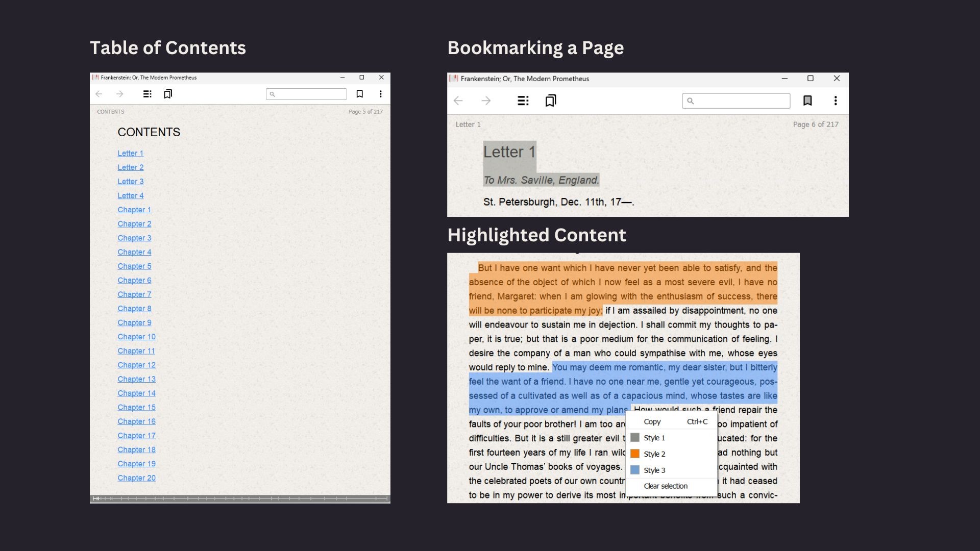
Task: Navigate to Chapter 6
Action: click(134, 280)
